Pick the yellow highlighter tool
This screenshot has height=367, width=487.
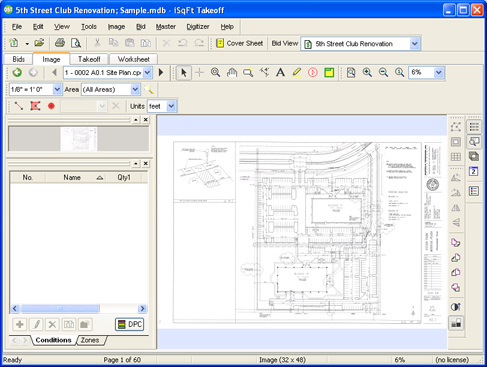(297, 72)
